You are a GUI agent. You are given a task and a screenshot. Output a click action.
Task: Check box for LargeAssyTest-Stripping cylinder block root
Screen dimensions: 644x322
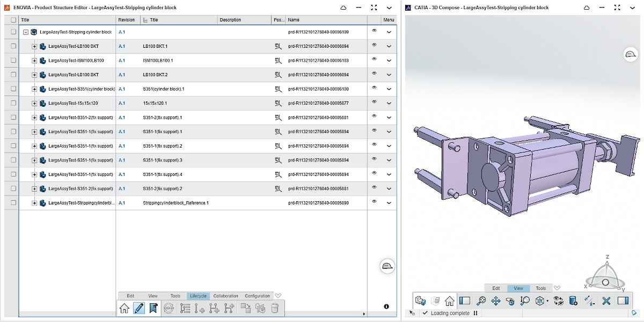(x=13, y=32)
